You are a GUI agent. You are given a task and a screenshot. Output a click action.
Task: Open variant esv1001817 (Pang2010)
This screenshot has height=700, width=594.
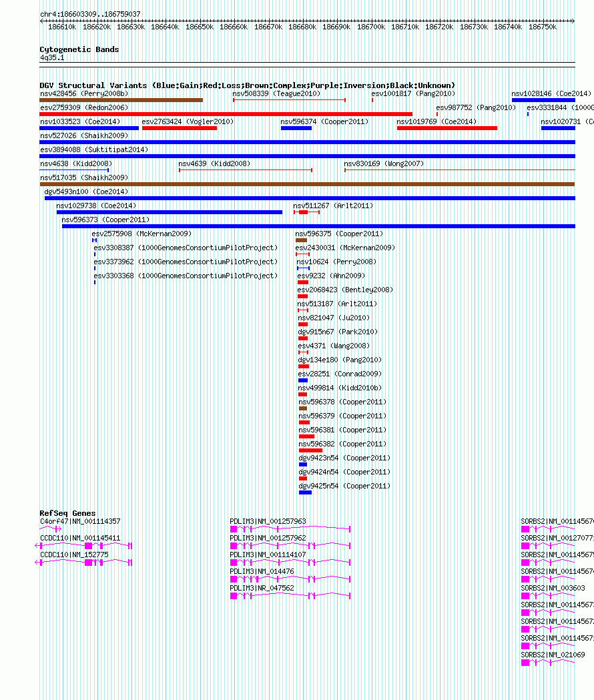413,93
